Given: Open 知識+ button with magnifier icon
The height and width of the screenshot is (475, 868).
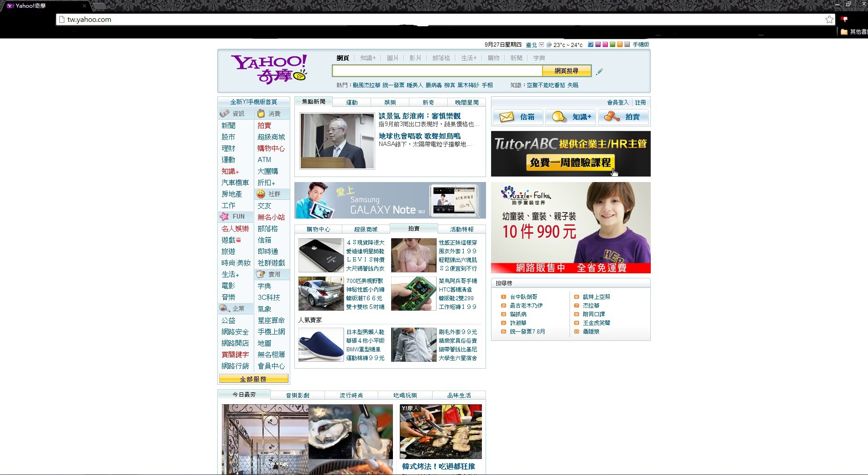Looking at the screenshot, I should (571, 117).
